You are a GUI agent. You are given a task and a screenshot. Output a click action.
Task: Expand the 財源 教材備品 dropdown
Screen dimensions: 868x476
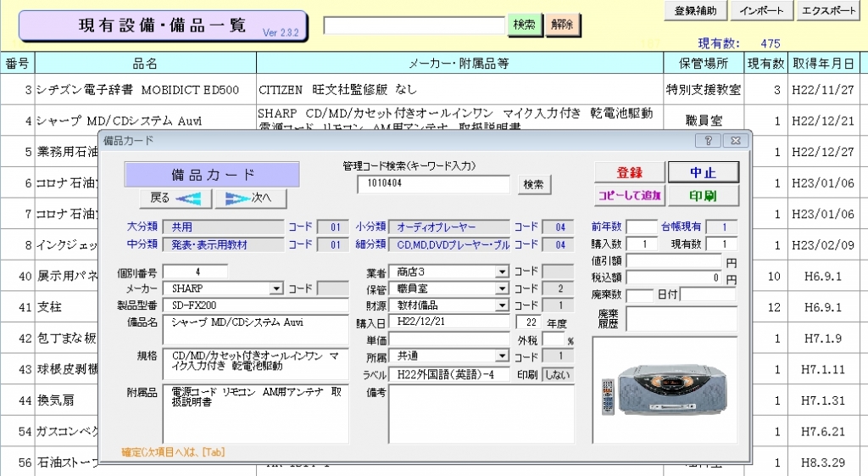503,305
